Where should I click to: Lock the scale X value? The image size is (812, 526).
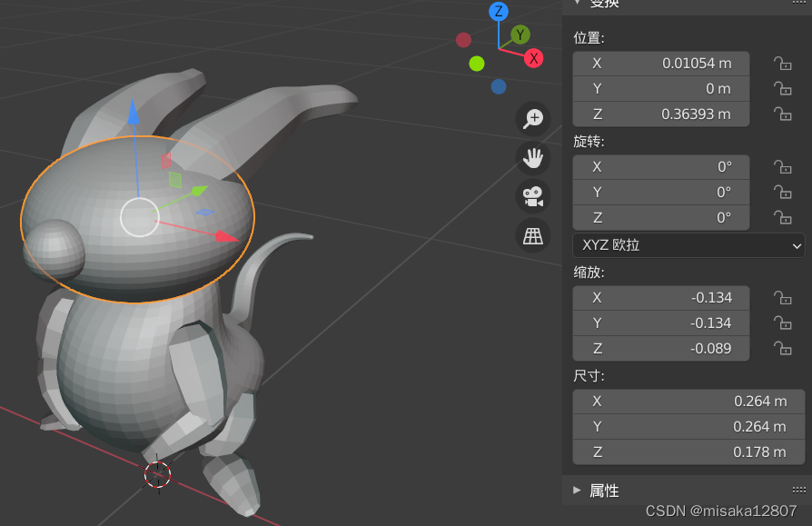(783, 298)
